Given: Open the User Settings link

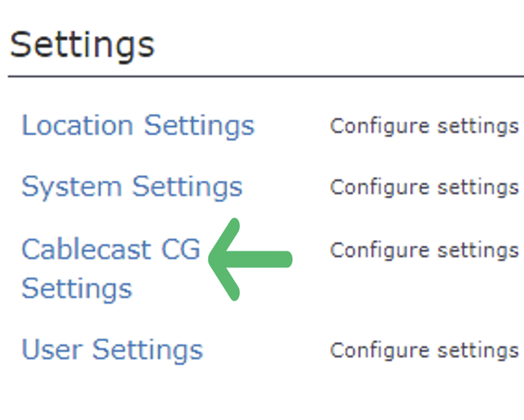Looking at the screenshot, I should [x=111, y=350].
